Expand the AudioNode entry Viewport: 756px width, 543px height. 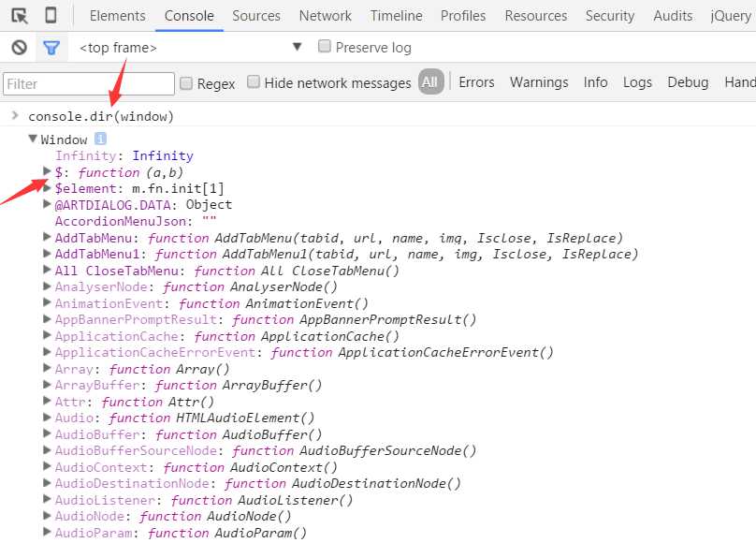pyautogui.click(x=47, y=516)
